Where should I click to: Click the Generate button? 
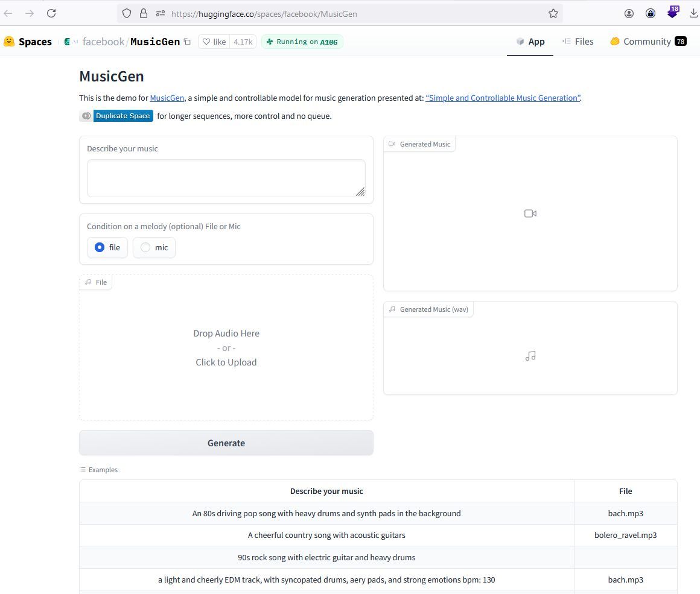coord(226,443)
